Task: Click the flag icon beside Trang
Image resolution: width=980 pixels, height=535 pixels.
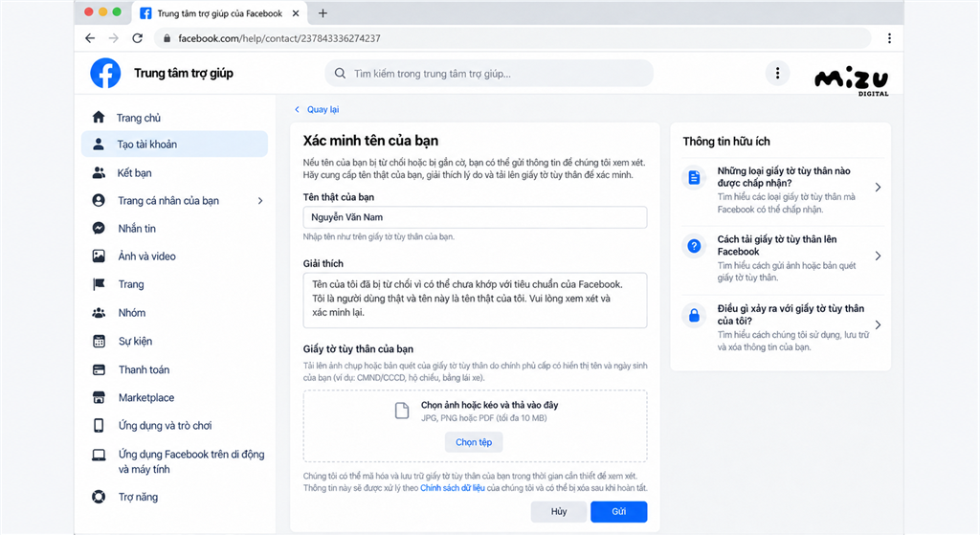Action: pos(99,284)
